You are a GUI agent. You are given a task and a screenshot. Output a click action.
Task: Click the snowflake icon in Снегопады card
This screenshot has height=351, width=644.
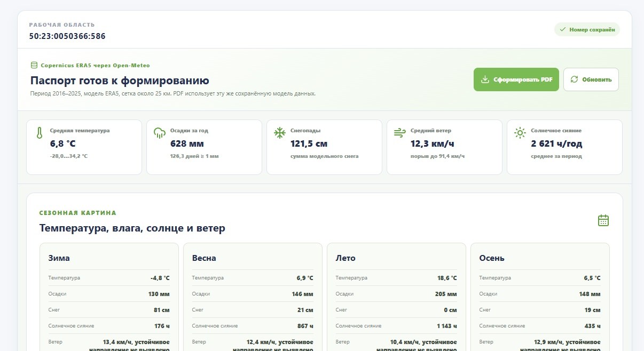(x=279, y=133)
